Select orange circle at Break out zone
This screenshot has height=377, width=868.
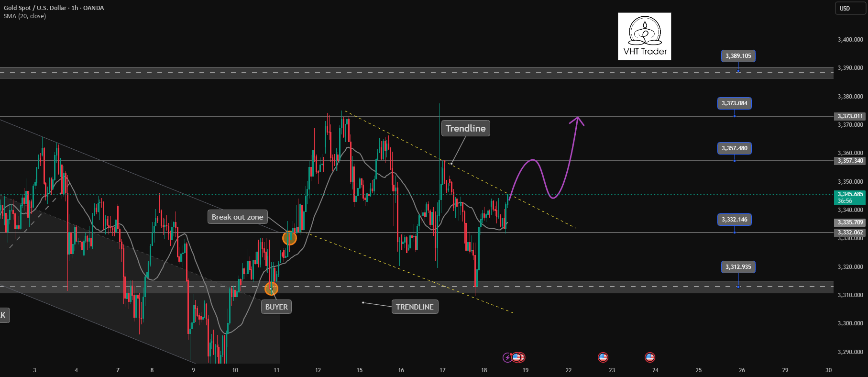(289, 238)
